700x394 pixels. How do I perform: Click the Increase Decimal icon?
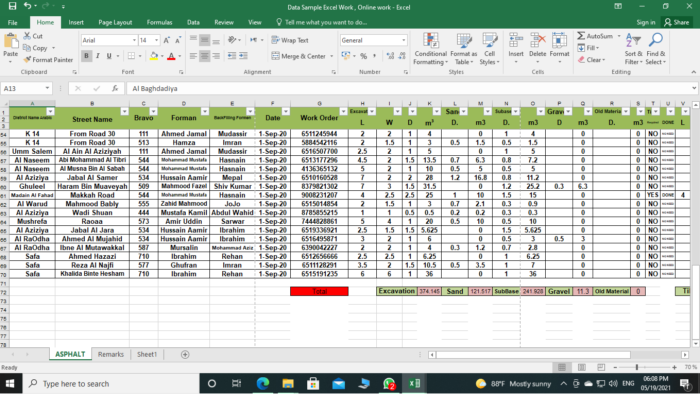pyautogui.click(x=390, y=56)
